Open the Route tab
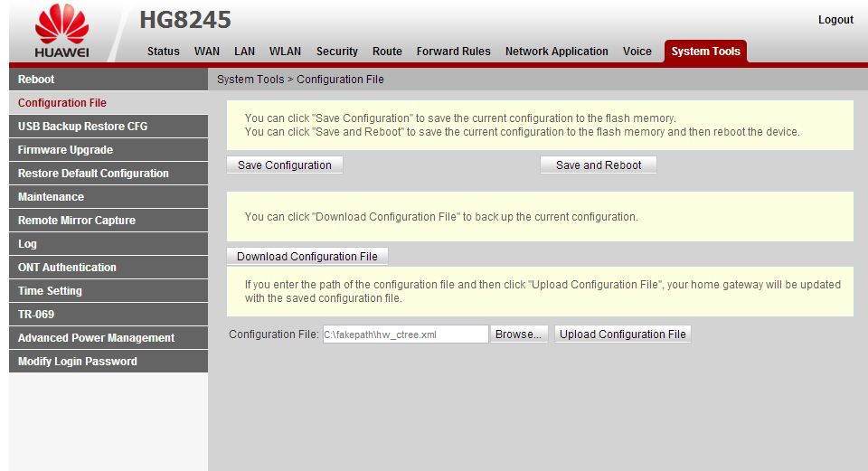Screen dimensions: 868x471 point(387,52)
